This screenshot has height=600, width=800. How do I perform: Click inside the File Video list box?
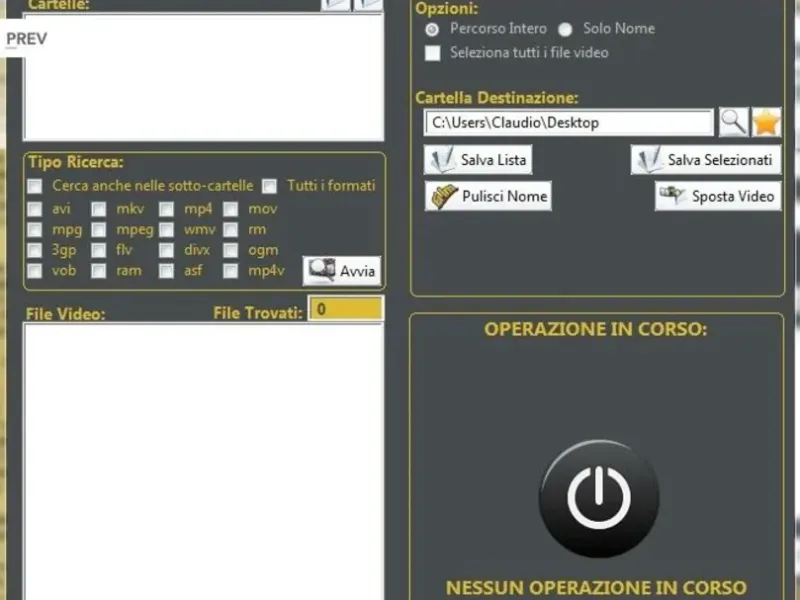[203, 462]
